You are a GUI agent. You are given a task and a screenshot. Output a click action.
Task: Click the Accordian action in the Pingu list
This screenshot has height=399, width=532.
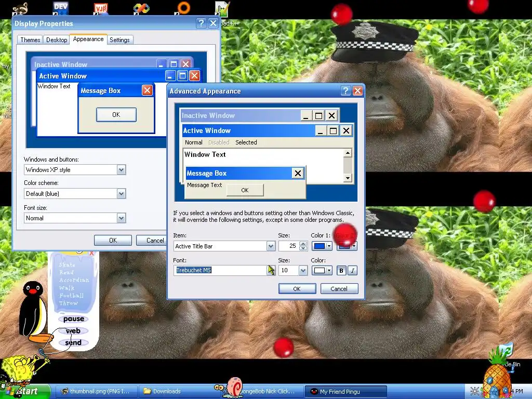pos(74,280)
